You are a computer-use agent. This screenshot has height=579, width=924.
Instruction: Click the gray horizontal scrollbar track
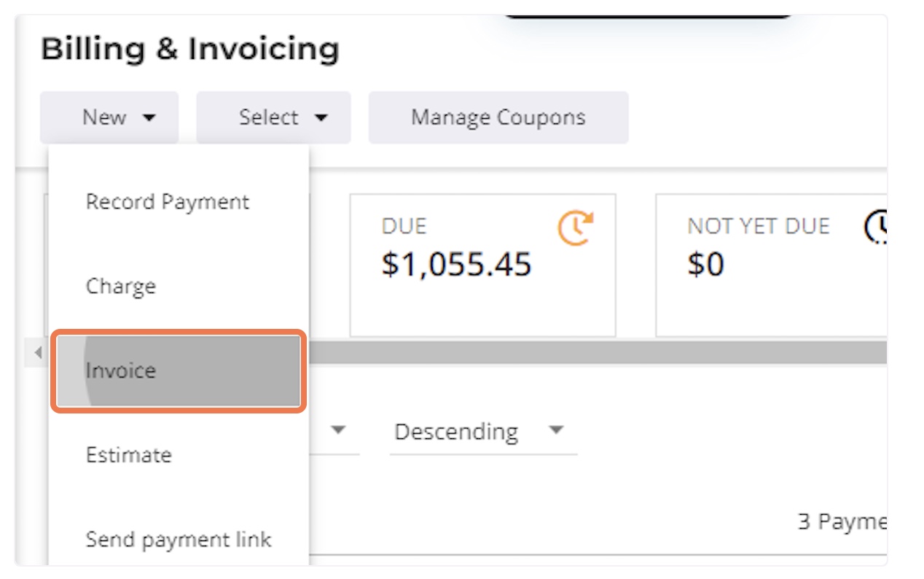[596, 354]
